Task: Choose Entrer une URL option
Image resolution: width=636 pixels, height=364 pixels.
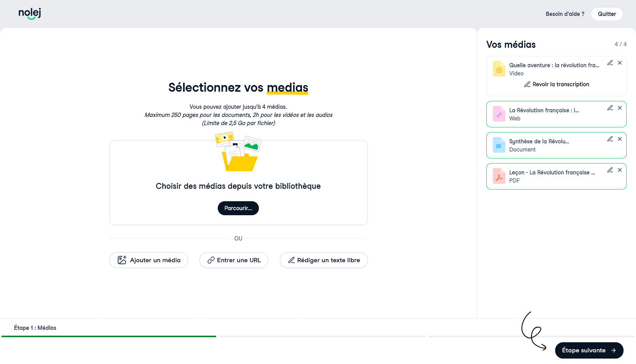Action: (x=234, y=260)
